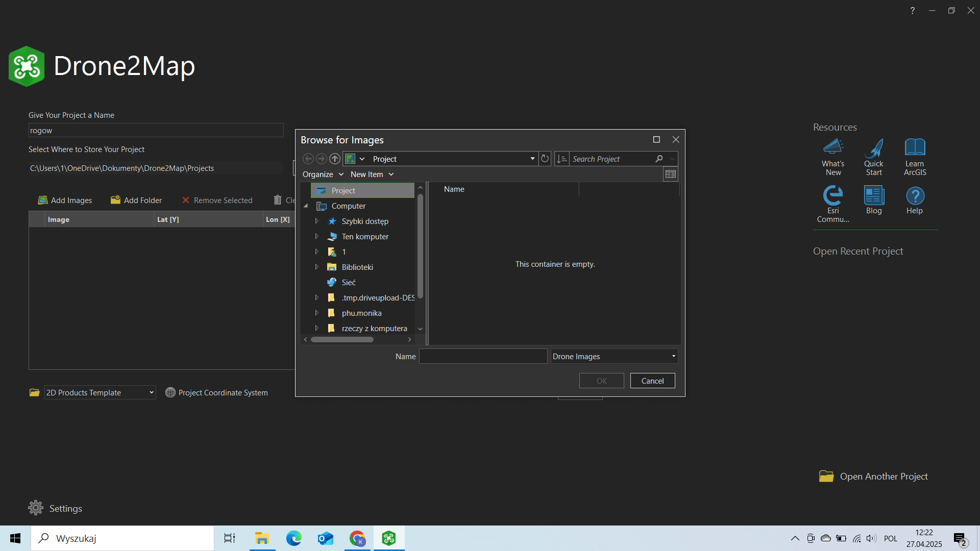
Task: Open Another Project folder icon
Action: (x=826, y=476)
